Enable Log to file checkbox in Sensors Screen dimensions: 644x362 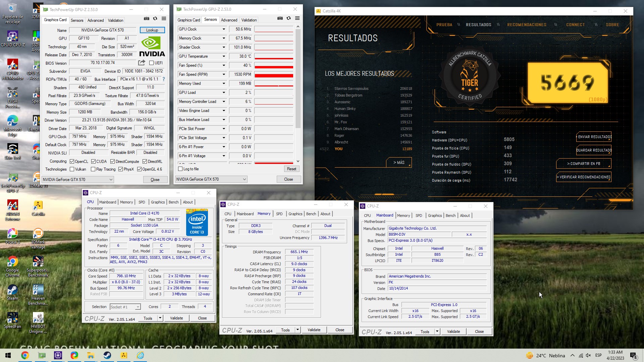[180, 169]
